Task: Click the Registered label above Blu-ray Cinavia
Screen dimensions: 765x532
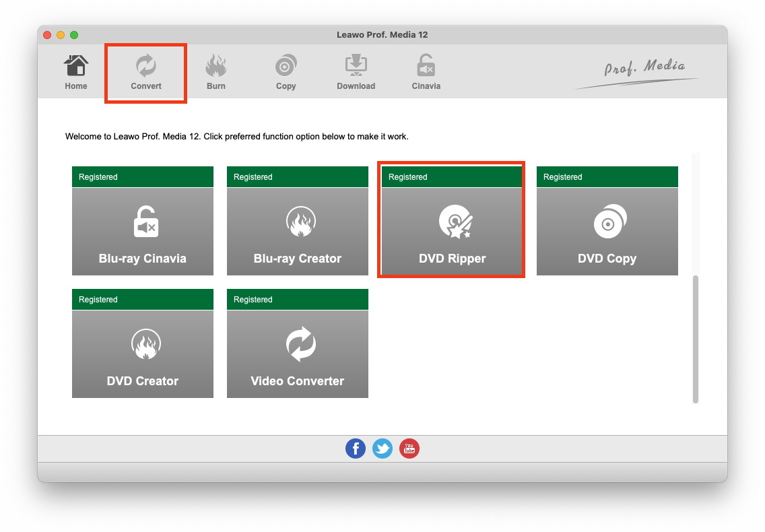Action: [98, 176]
